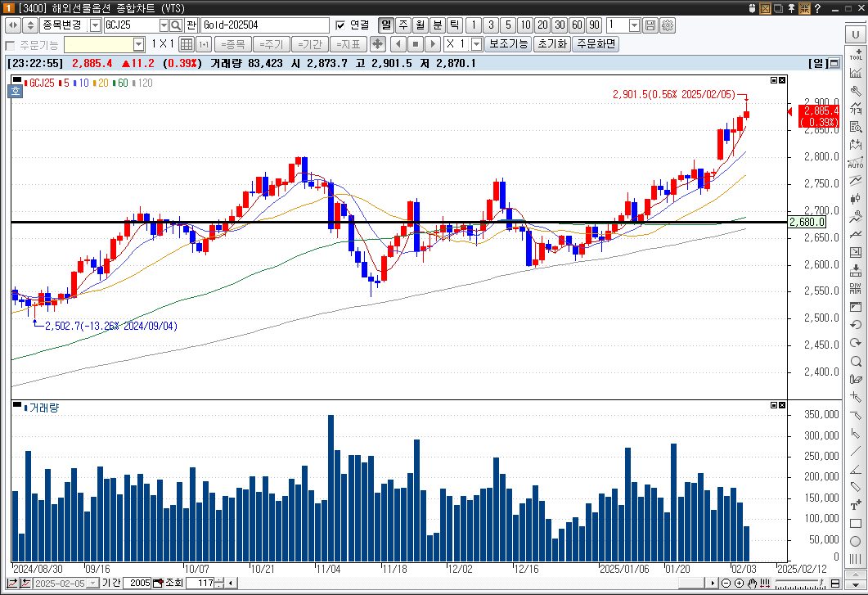Screen dimensions: 868x595
Task: Click the 보조기능 button
Action: 508,43
